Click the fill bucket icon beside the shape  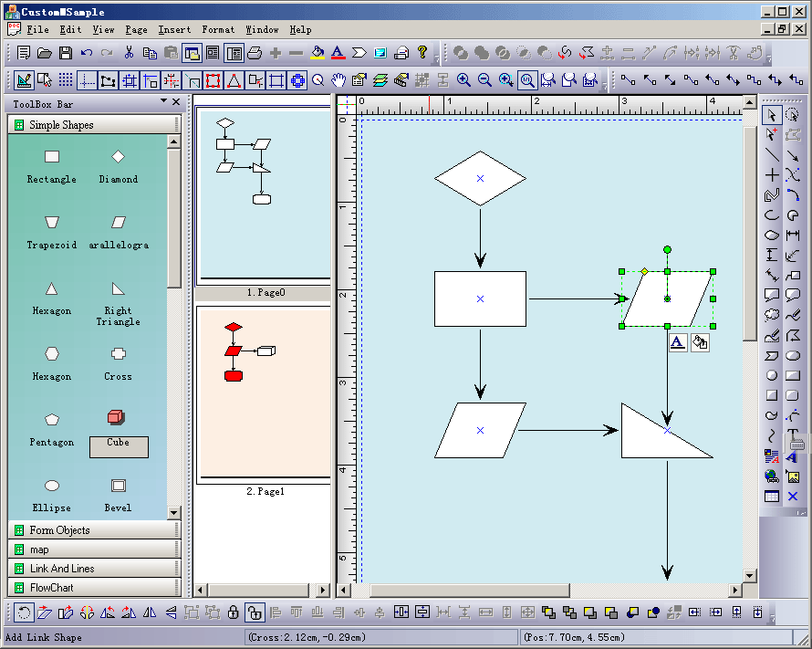point(700,342)
